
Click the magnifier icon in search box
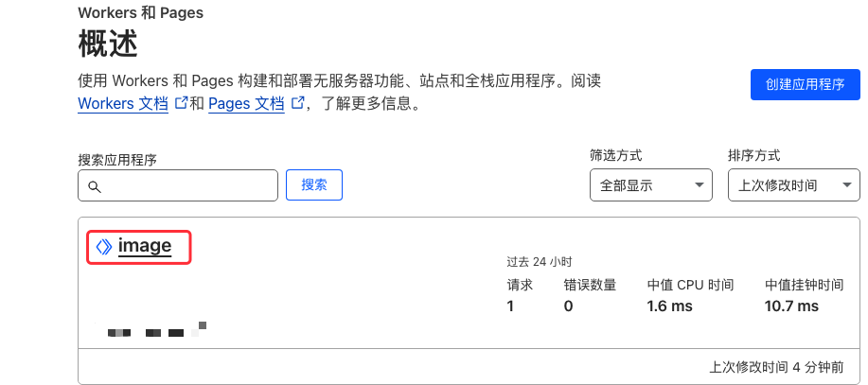[95, 187]
